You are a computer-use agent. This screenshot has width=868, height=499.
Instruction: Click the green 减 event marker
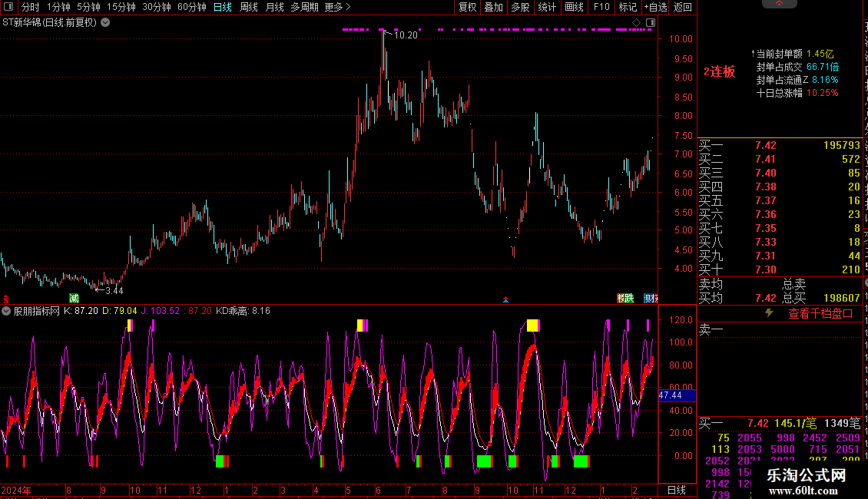[x=74, y=299]
